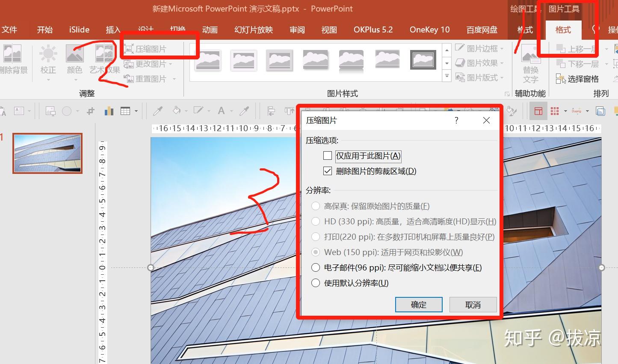Click 确定 to confirm compression
This screenshot has width=618, height=364.
coord(419,305)
